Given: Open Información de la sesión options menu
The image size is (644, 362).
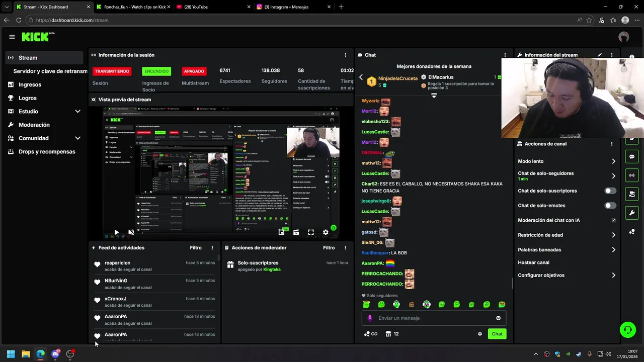Looking at the screenshot, I should pos(345,55).
